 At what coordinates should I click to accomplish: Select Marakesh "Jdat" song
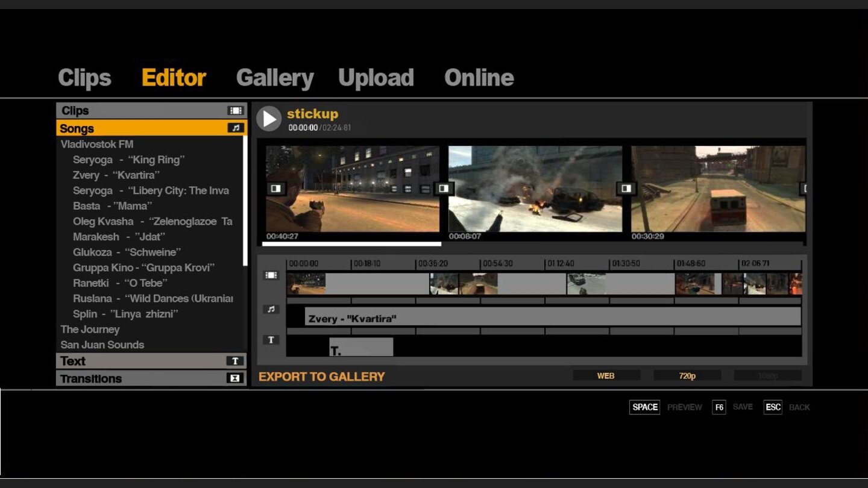click(x=119, y=237)
